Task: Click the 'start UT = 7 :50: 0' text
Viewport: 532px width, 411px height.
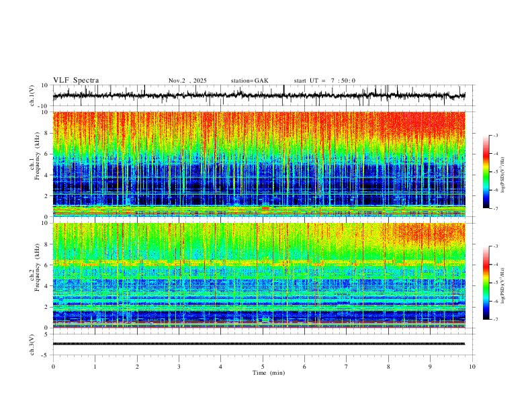Action: (324, 81)
